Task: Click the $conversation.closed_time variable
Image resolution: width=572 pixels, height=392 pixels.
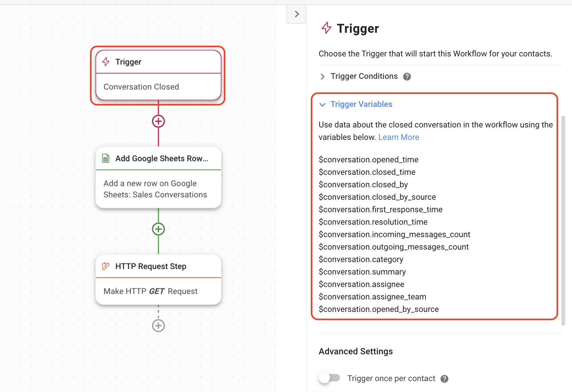Action: (367, 172)
